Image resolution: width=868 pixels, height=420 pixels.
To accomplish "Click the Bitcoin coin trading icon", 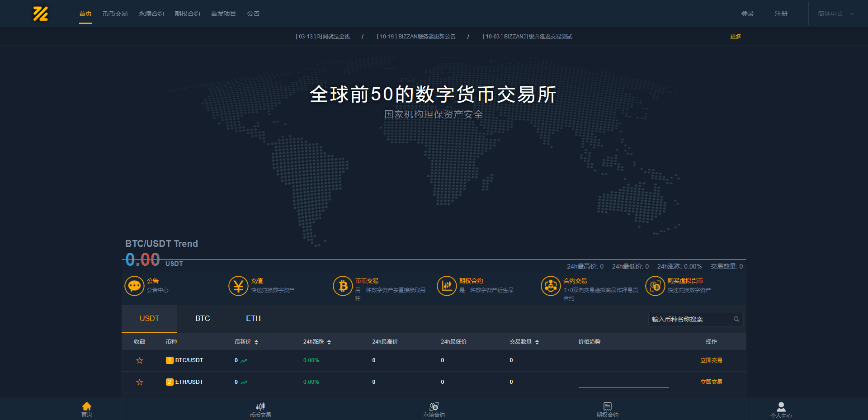I will coord(343,286).
